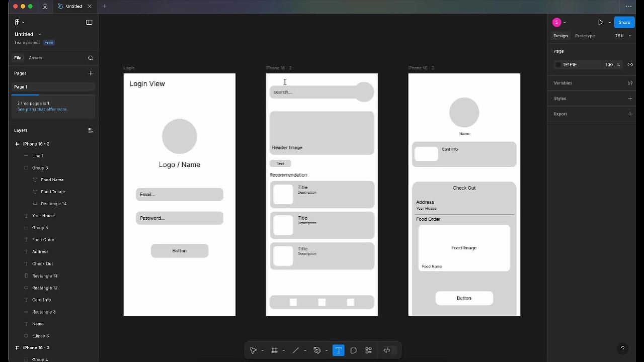Open the user avatar S
The height and width of the screenshot is (362, 644).
[x=556, y=22]
